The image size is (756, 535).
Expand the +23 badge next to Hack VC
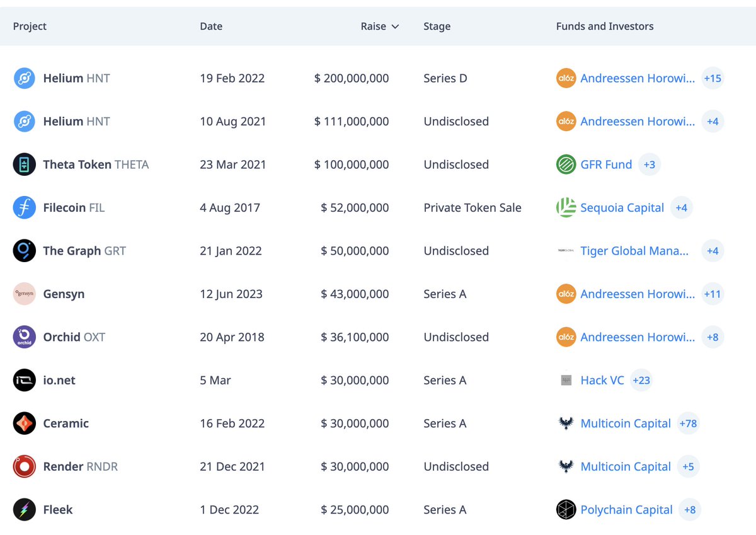(641, 381)
